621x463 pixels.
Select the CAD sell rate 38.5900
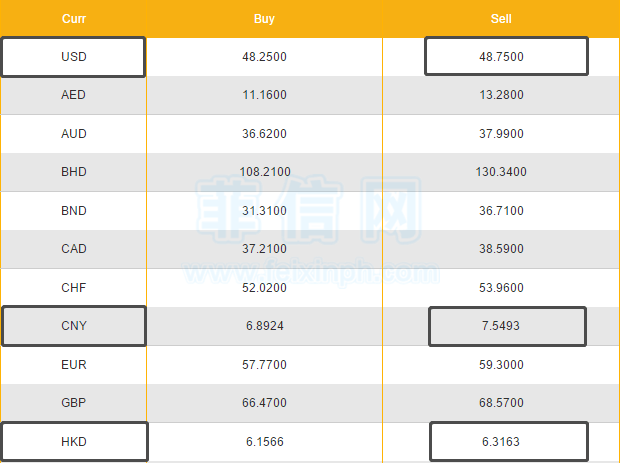(501, 249)
